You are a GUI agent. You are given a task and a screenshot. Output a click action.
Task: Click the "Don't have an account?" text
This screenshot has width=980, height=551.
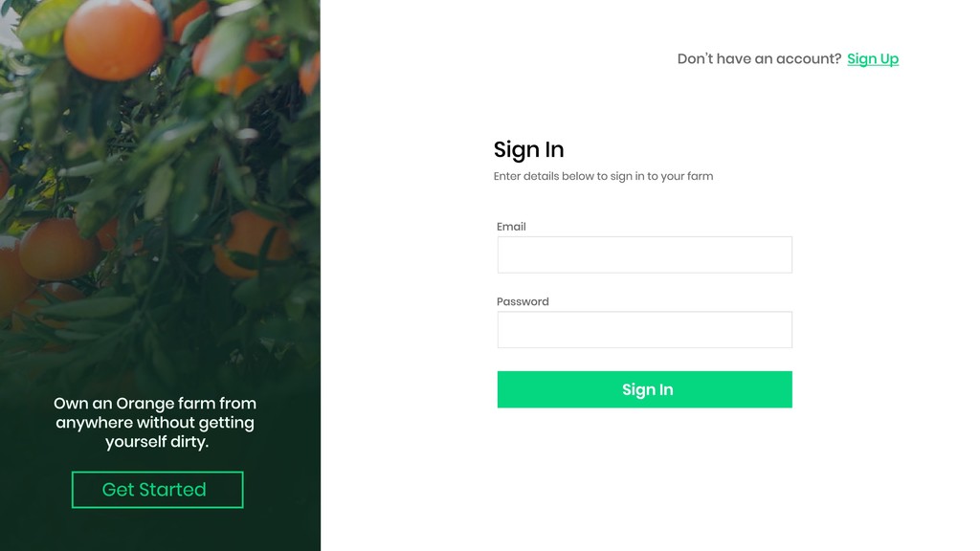click(x=759, y=58)
